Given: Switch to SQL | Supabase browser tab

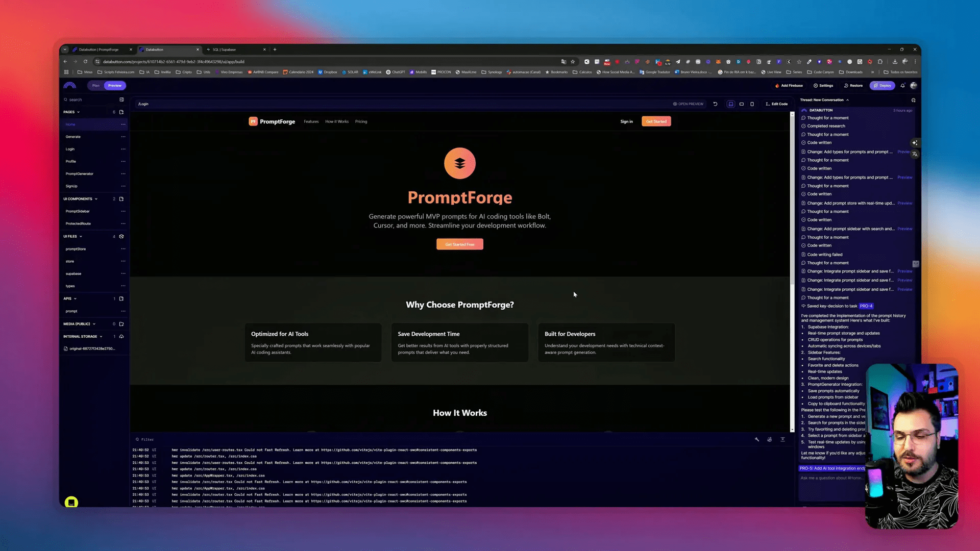Looking at the screenshot, I should click(235, 49).
